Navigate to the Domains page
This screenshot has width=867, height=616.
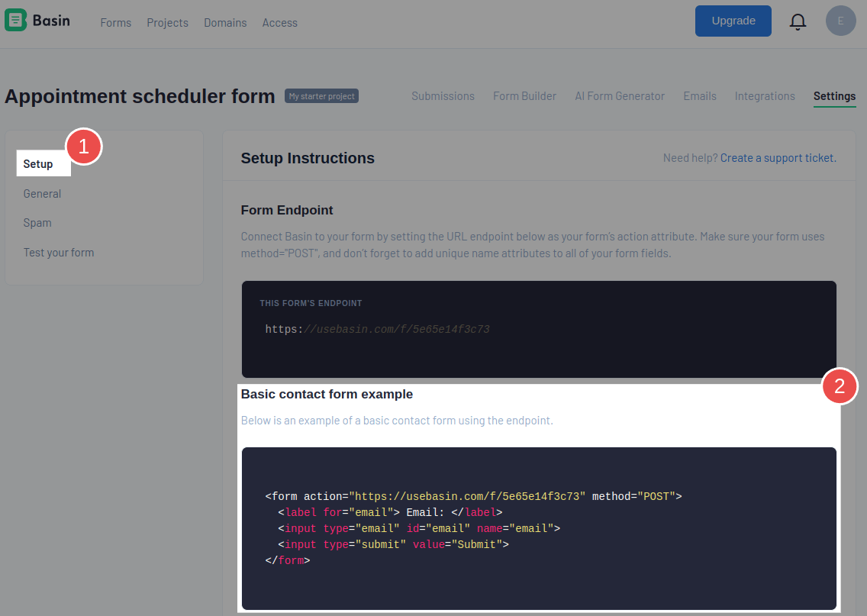[225, 22]
